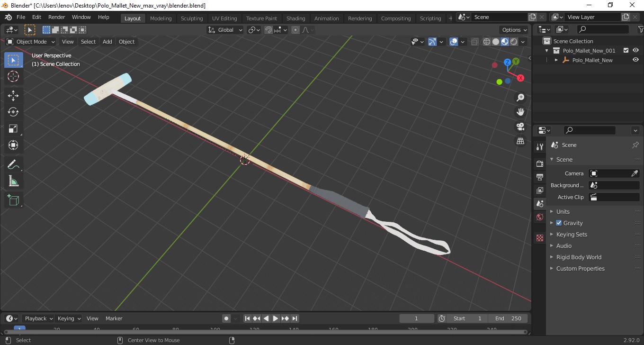Image resolution: width=644 pixels, height=345 pixels.
Task: Select the Measure tool
Action: [13, 181]
